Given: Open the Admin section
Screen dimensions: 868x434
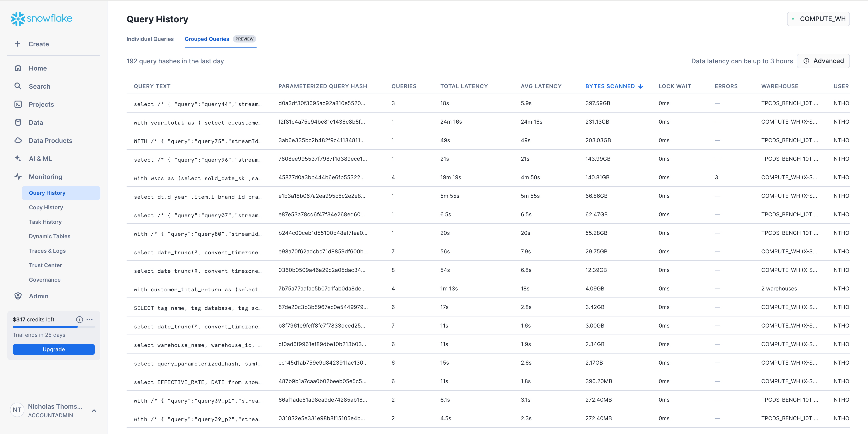Looking at the screenshot, I should point(38,296).
